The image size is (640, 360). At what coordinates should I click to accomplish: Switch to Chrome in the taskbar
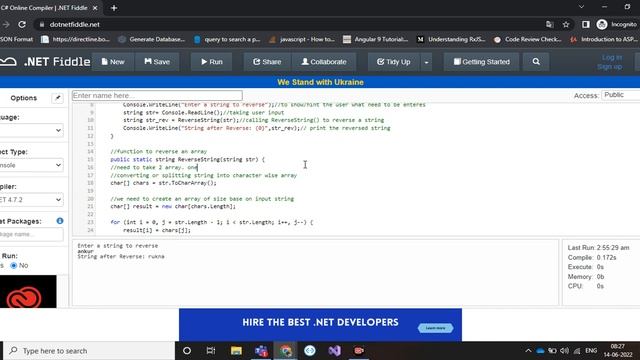285,351
